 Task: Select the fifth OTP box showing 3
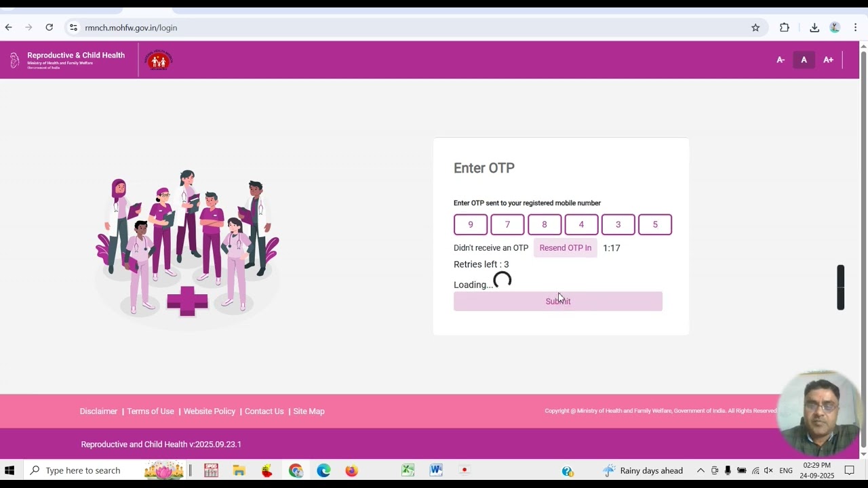coord(618,224)
